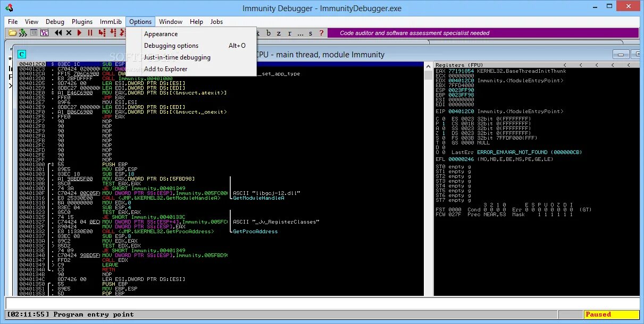Click the red Pause execution icon
Screen dimensions: 644x324
pyautogui.click(x=90, y=33)
